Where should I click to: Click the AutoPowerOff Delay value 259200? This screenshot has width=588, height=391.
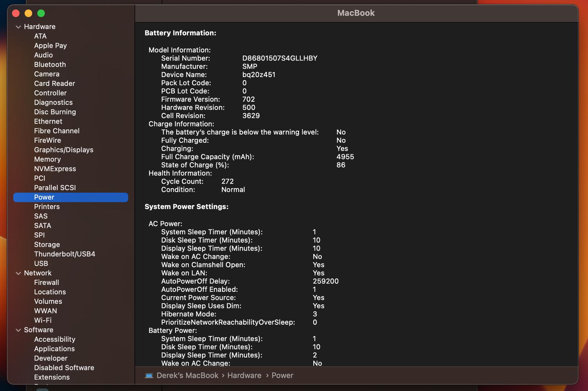325,281
